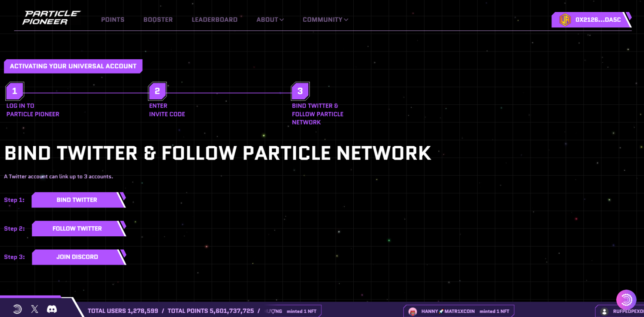Click the Bind Twitter button
The height and width of the screenshot is (317, 644).
coord(79,200)
